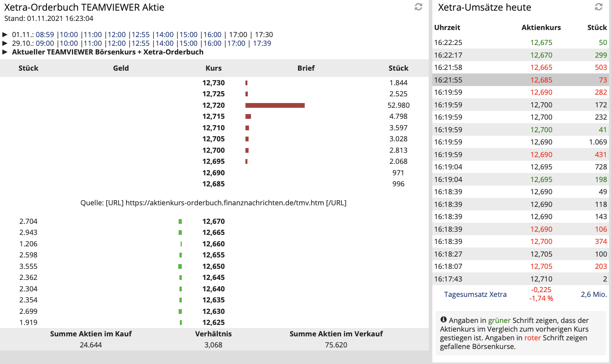Viewport: 611px width, 364px height.
Task: Click the Tagesumsatz Xetra link
Action: [475, 295]
